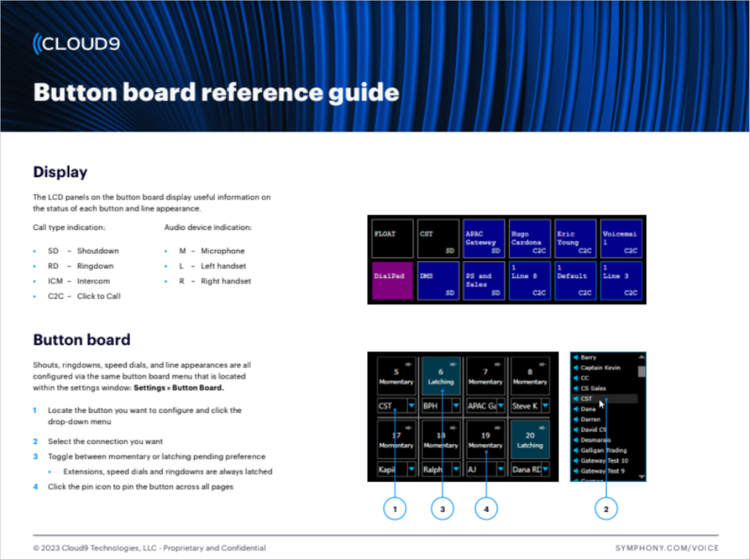
Task: Select the speaker icon next to Darren
Action: [576, 419]
